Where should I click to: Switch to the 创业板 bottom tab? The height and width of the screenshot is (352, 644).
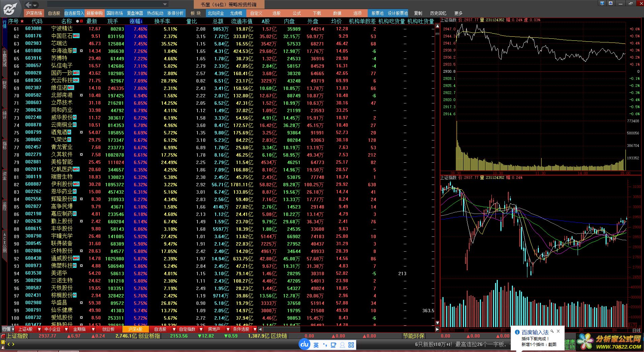(109, 329)
